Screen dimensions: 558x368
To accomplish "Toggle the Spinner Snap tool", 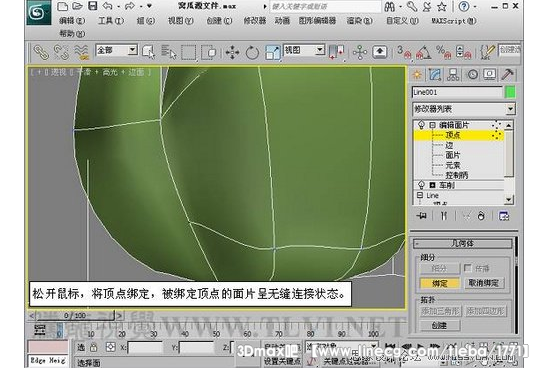I will (x=463, y=52).
